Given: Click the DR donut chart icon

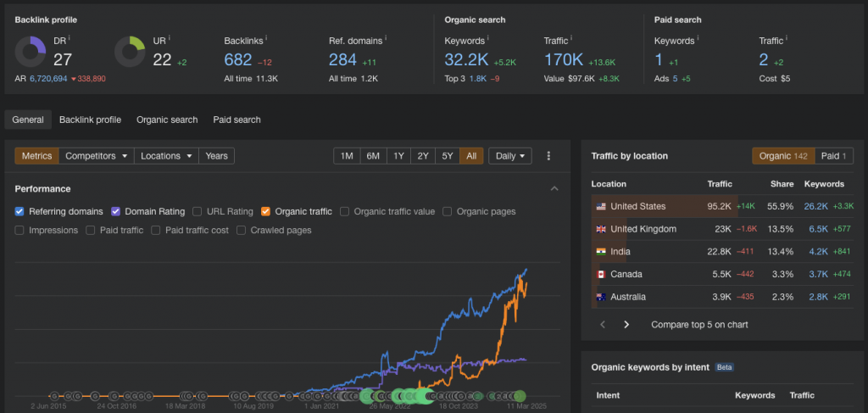Looking at the screenshot, I should click(x=31, y=52).
